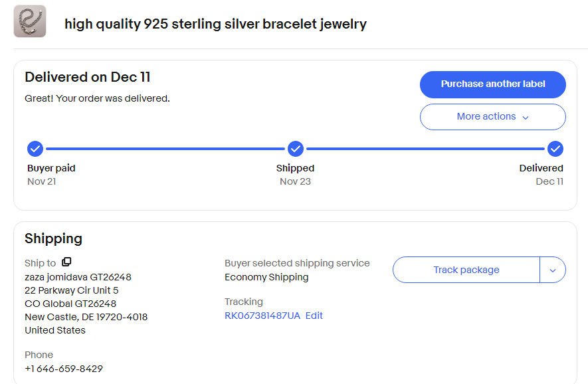Click the Buyer paid checkmark icon

[x=35, y=148]
